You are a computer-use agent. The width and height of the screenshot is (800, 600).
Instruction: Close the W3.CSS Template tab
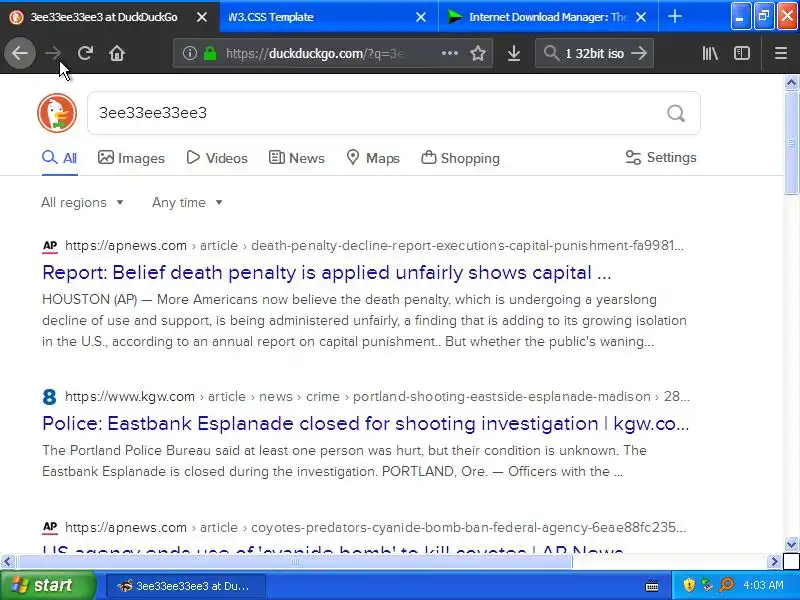420,17
